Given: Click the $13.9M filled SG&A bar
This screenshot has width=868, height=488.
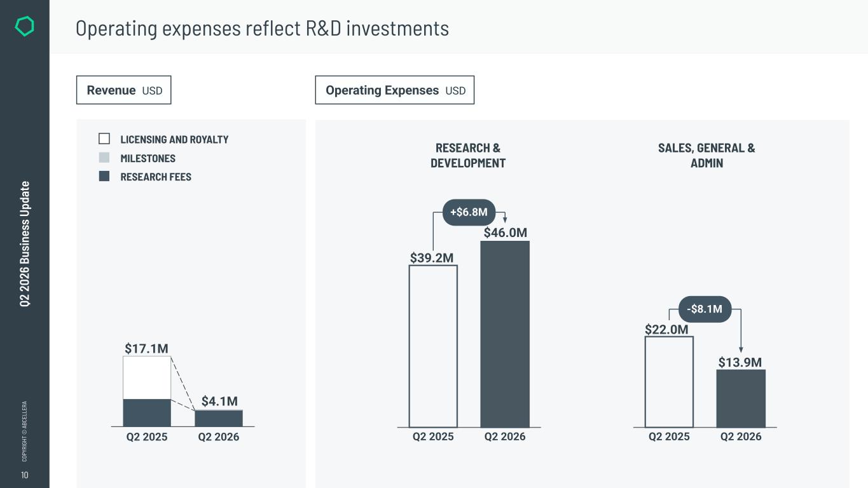Looking at the screenshot, I should (x=741, y=398).
